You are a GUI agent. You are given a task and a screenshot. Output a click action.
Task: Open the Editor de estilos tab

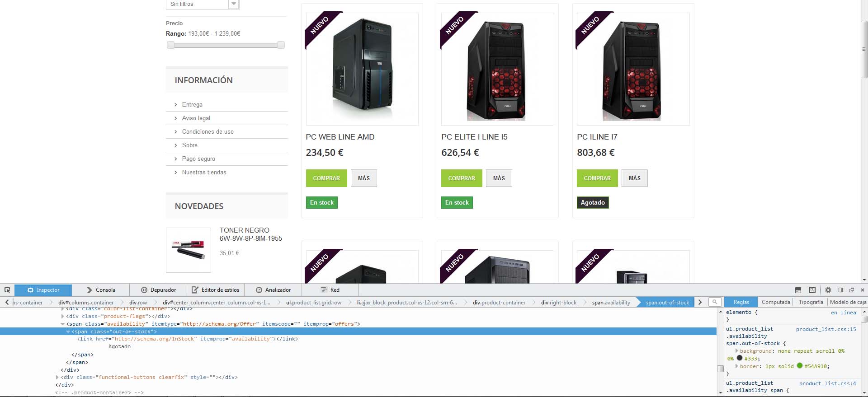click(216, 290)
